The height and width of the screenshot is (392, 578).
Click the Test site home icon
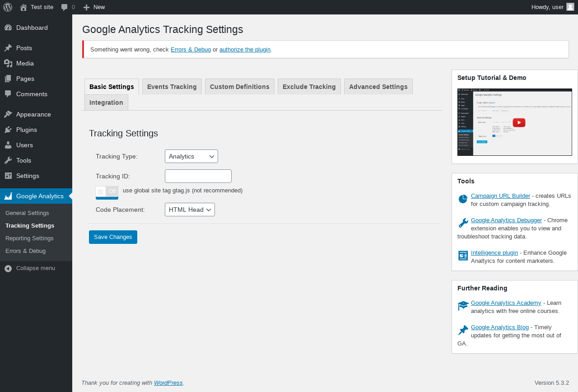[x=23, y=7]
